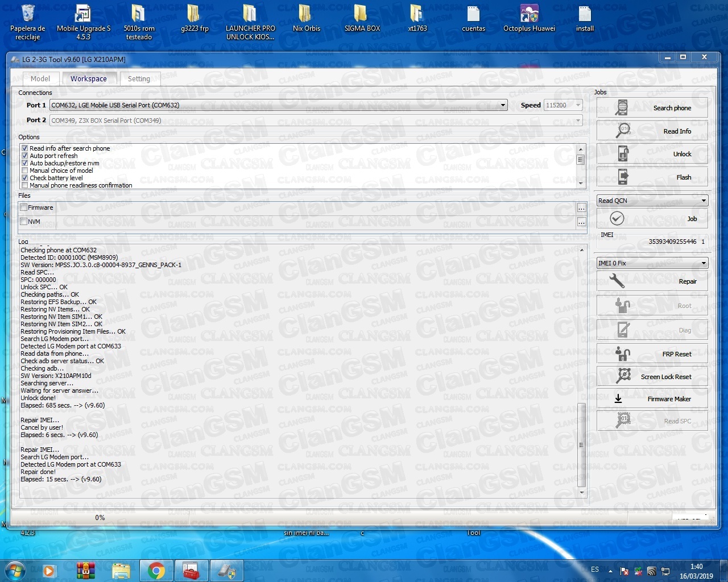Open the cuentas text file
The width and height of the screenshot is (728, 582).
pyautogui.click(x=473, y=19)
